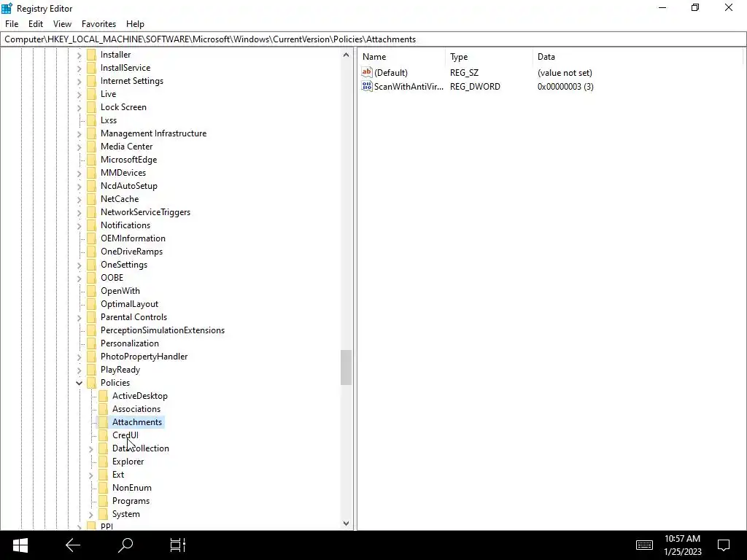Click the Media Center folder icon
Viewport: 747px width, 560px height.
91,147
